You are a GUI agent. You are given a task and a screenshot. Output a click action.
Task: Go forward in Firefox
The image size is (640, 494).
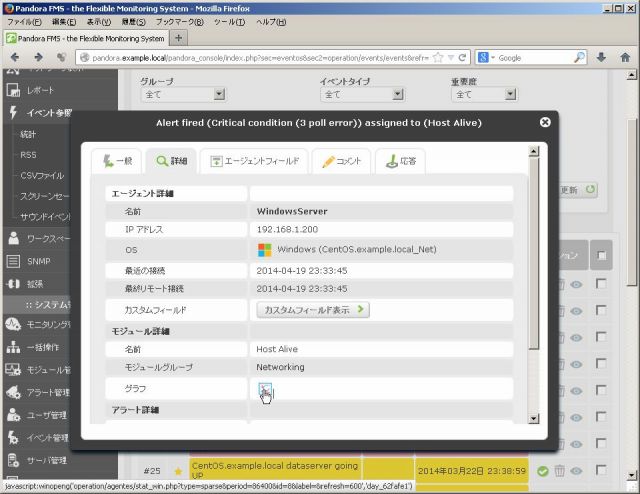click(x=39, y=58)
